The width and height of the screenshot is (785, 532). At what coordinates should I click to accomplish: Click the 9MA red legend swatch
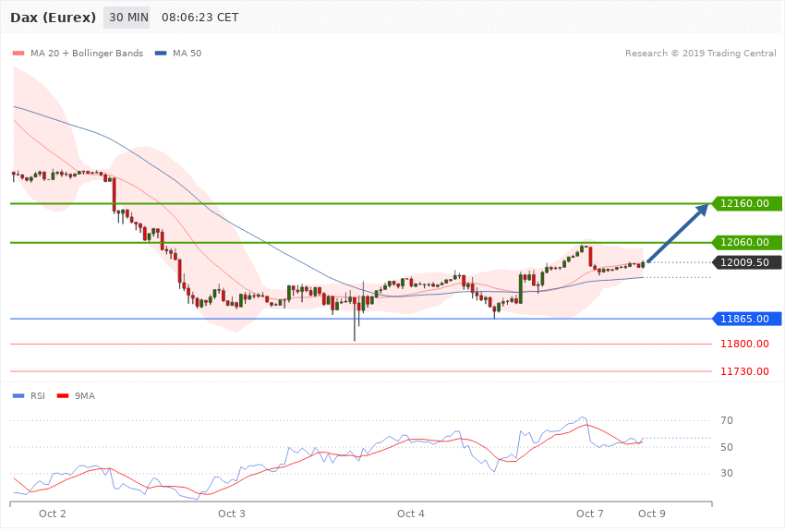pyautogui.click(x=63, y=396)
